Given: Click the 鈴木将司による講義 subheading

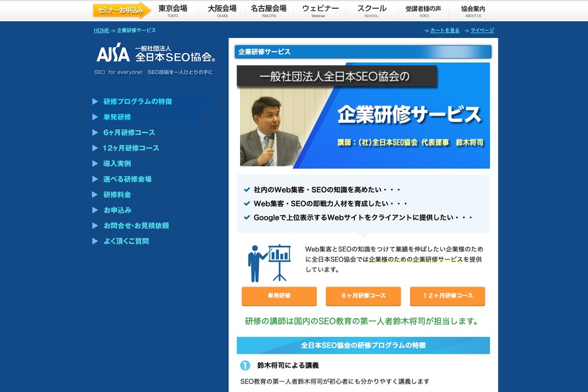Looking at the screenshot, I should click(288, 366).
